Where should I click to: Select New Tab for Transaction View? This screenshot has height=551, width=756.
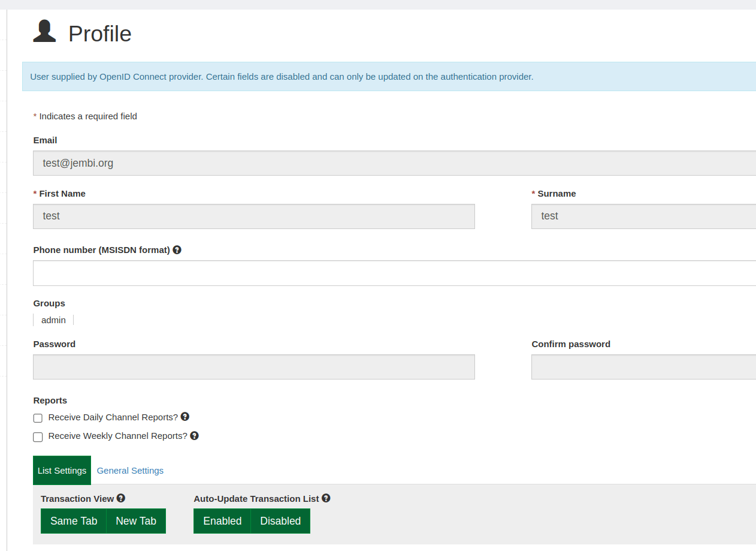pos(136,520)
